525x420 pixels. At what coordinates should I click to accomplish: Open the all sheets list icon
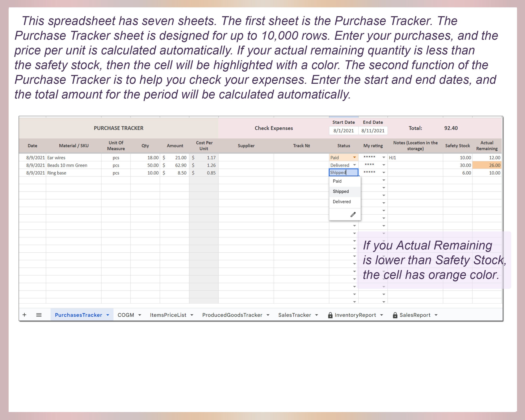coord(39,315)
